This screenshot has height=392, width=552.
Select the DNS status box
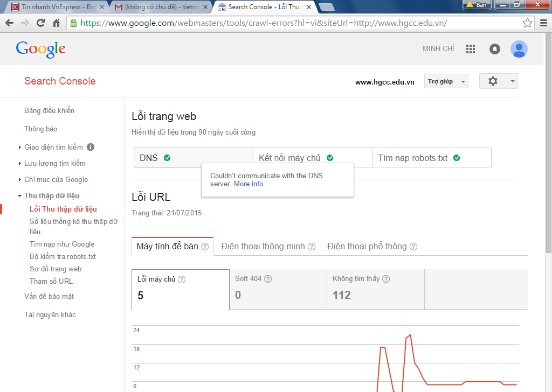[193, 158]
